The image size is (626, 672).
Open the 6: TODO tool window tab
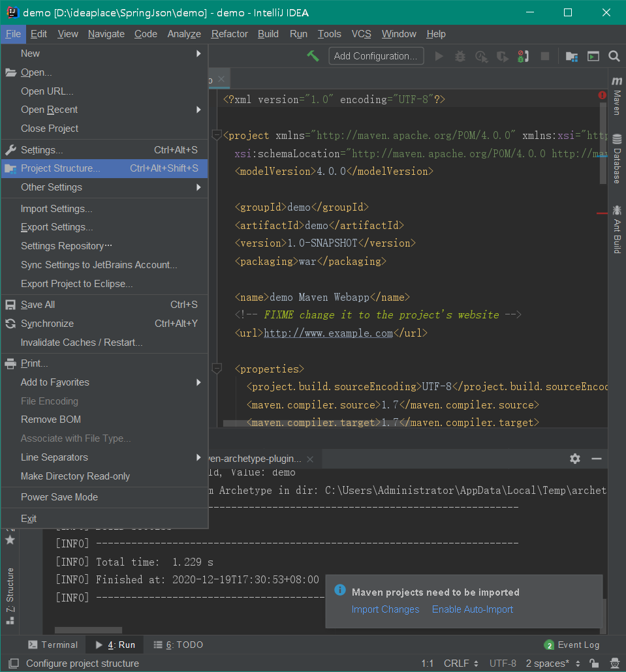point(178,645)
